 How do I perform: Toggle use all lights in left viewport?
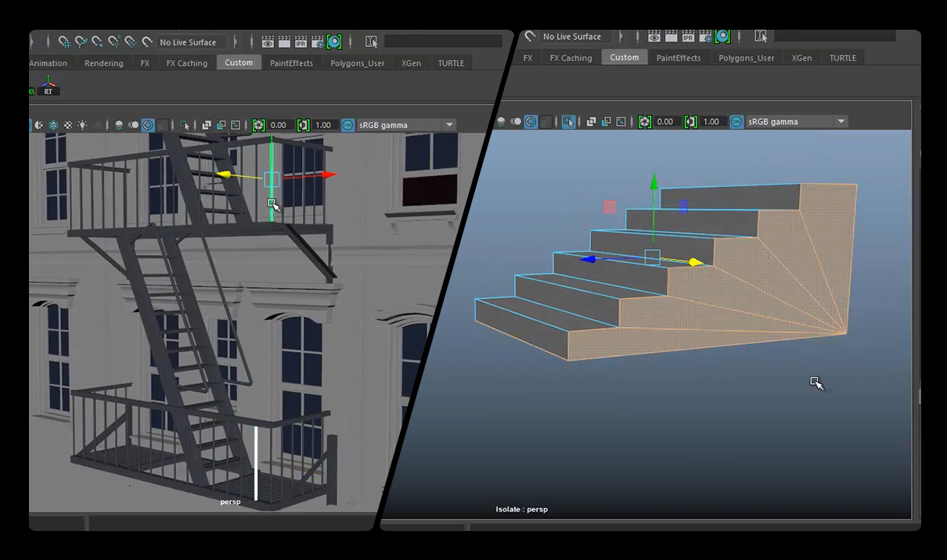82,125
